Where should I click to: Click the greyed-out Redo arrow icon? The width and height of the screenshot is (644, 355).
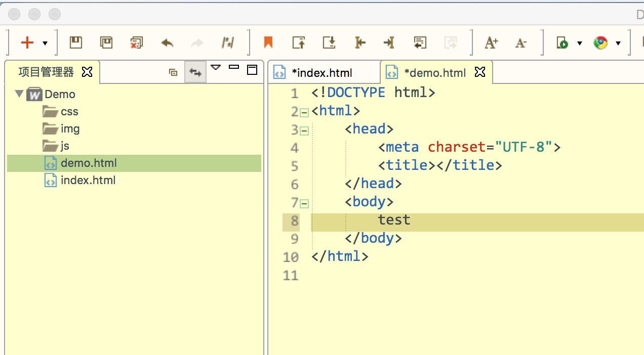[197, 43]
